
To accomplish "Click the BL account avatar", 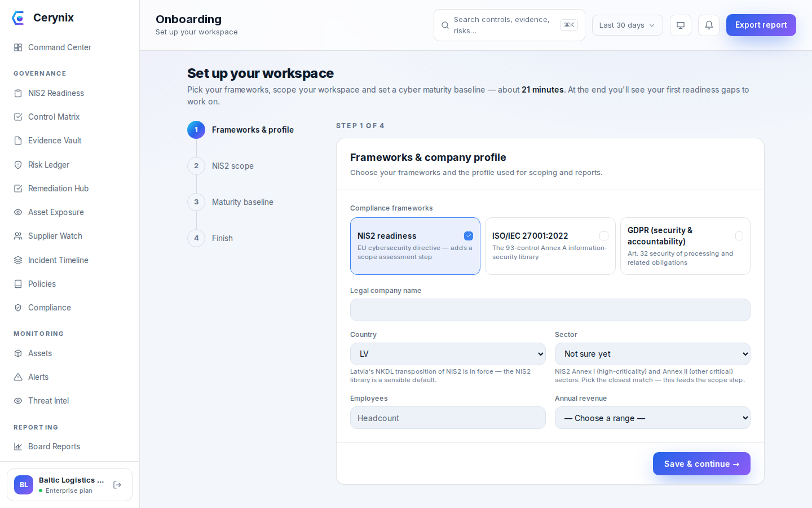I will click(24, 485).
